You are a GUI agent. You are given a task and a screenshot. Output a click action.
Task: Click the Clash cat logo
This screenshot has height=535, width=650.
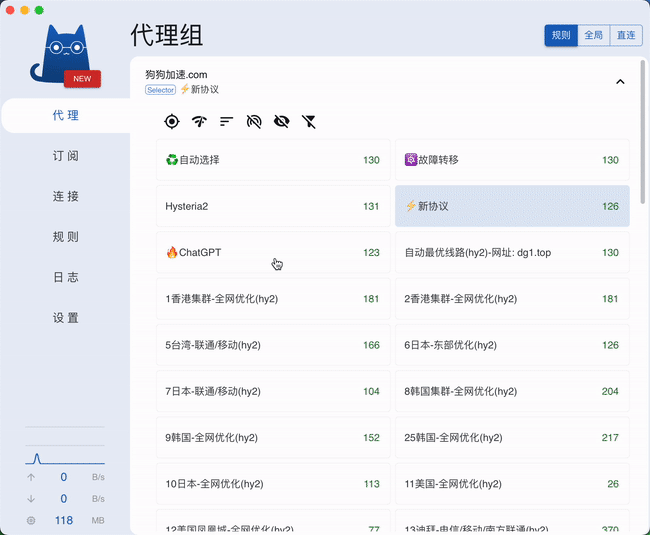click(x=65, y=54)
